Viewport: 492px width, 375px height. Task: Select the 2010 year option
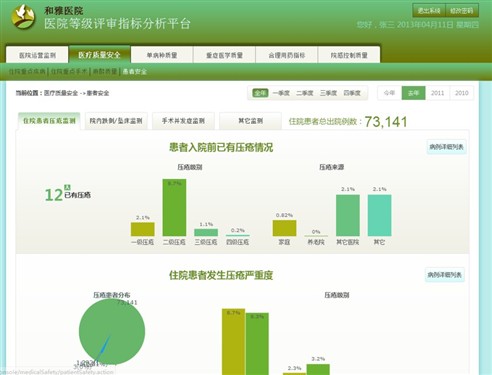[462, 93]
